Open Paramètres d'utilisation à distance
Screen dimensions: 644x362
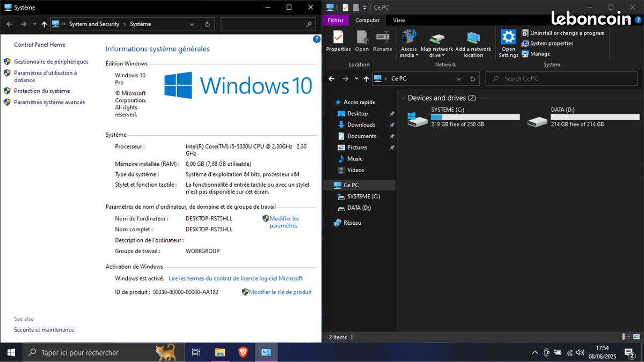point(45,76)
